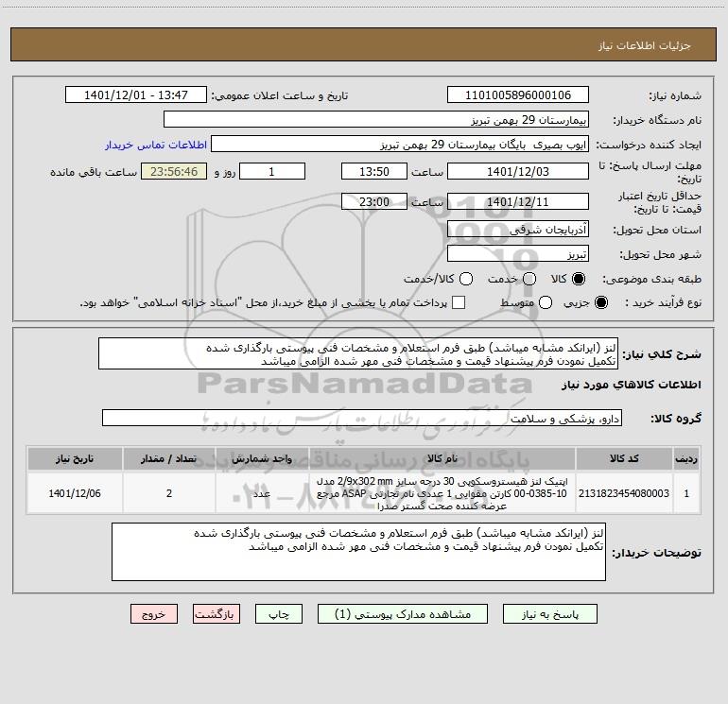Click the province field آذربایجان شرقی
The width and height of the screenshot is (728, 704).
[518, 230]
